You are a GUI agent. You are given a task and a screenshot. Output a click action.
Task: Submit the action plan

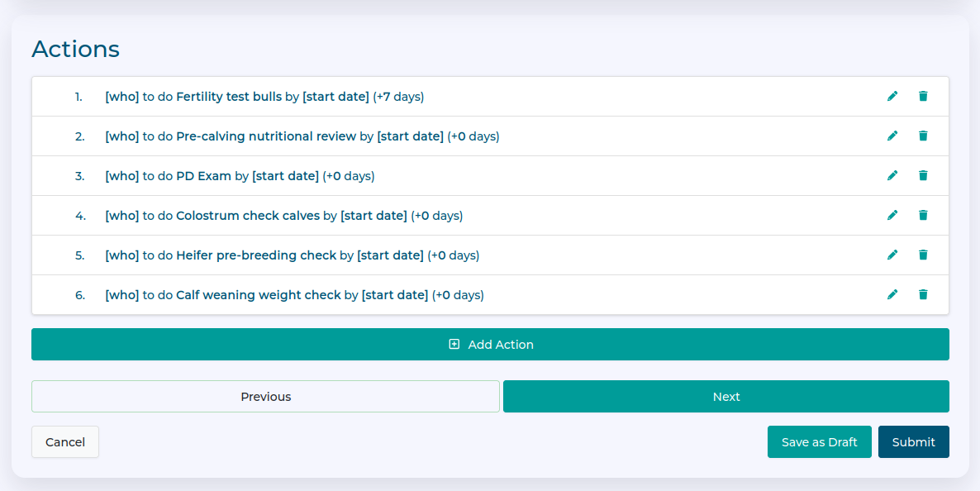coord(913,441)
